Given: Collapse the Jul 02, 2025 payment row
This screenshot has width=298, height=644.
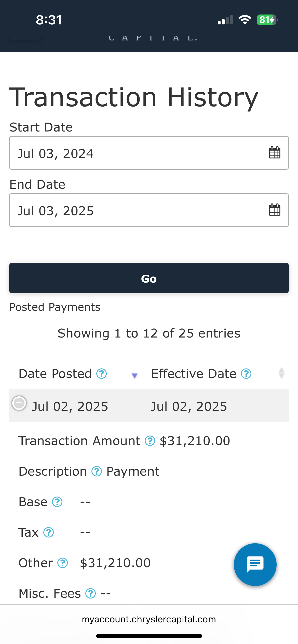Looking at the screenshot, I should [x=19, y=403].
